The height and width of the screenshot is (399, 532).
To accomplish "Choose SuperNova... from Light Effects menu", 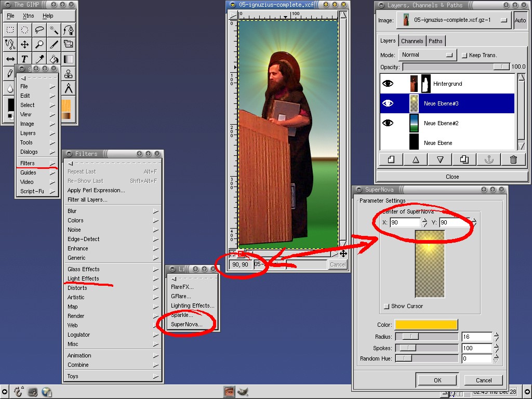I will [x=187, y=324].
